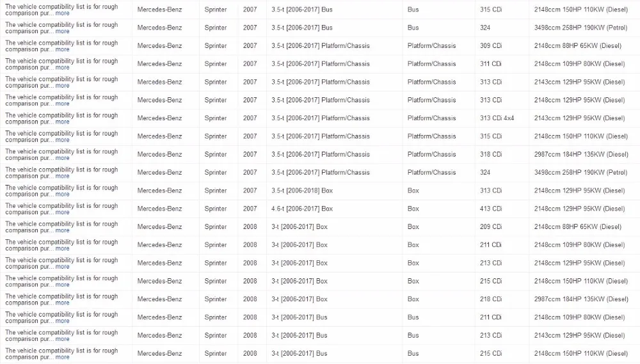The image size is (640, 364).
Task: Click the 'Sprinter' cell in the 413 CDi row
Action: [216, 209]
